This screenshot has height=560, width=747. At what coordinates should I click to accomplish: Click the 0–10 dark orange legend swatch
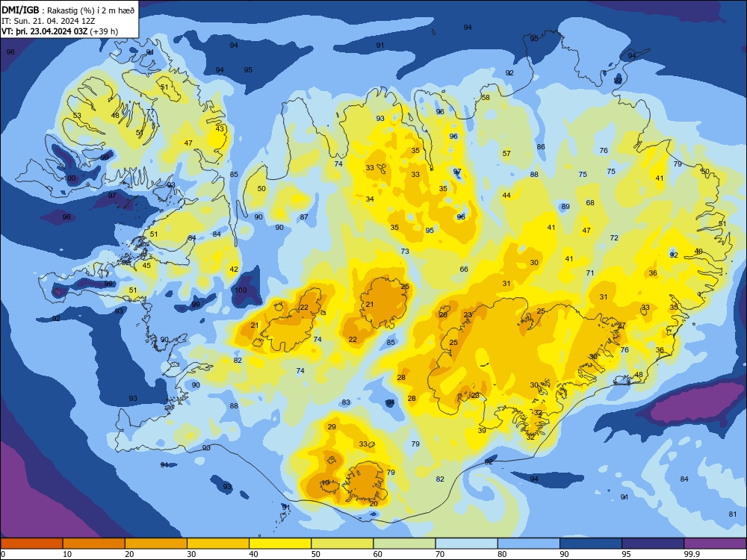pyautogui.click(x=31, y=544)
